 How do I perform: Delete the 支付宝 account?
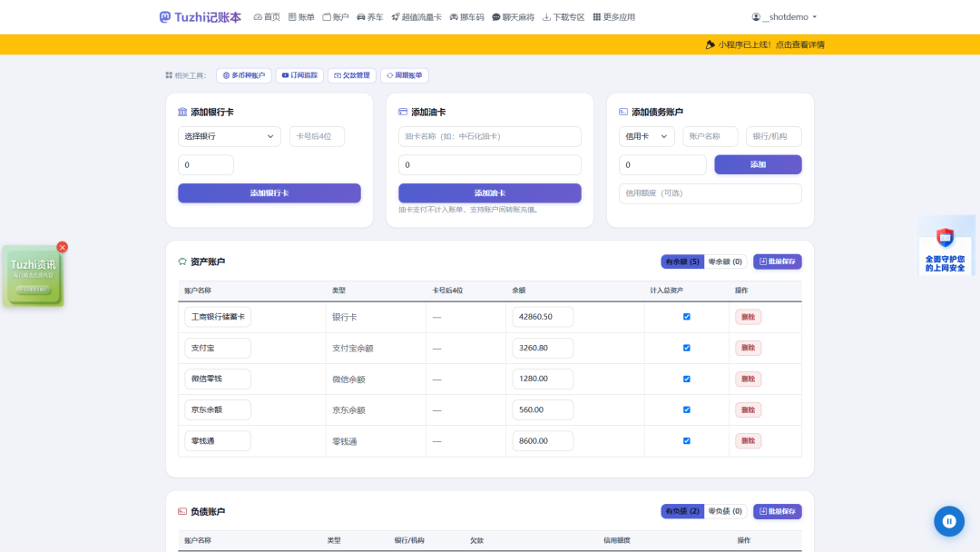[748, 348]
